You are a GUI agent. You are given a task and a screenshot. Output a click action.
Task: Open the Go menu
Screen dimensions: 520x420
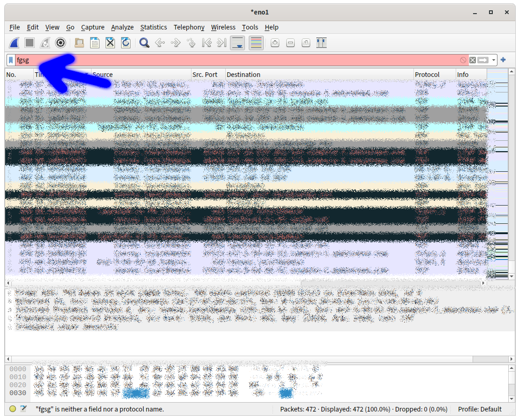(70, 27)
